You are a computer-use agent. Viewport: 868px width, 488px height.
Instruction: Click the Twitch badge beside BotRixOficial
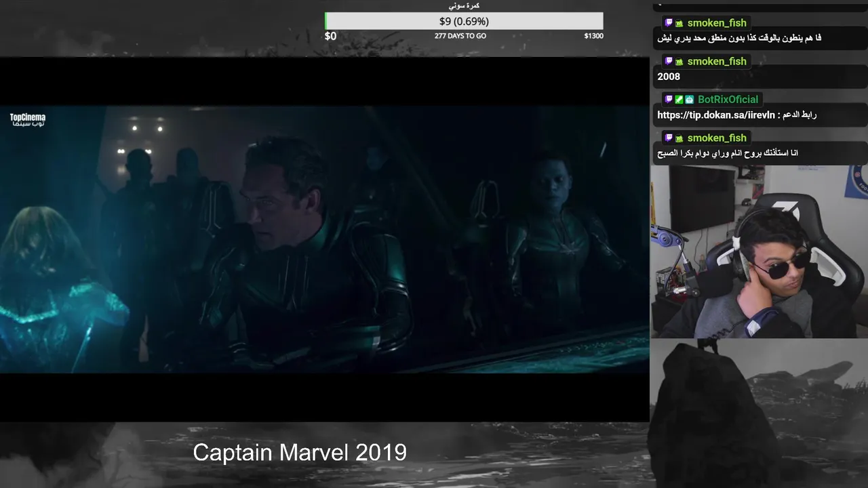[x=669, y=100]
